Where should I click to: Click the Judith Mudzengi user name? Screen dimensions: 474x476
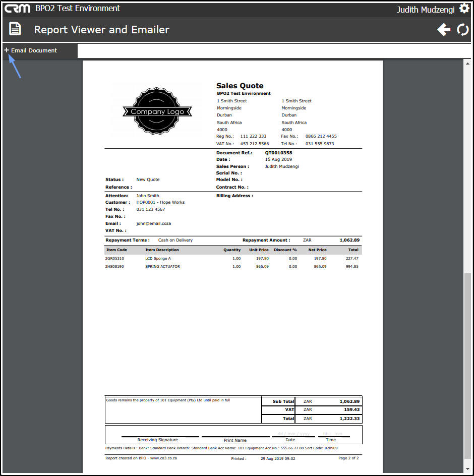click(x=426, y=10)
